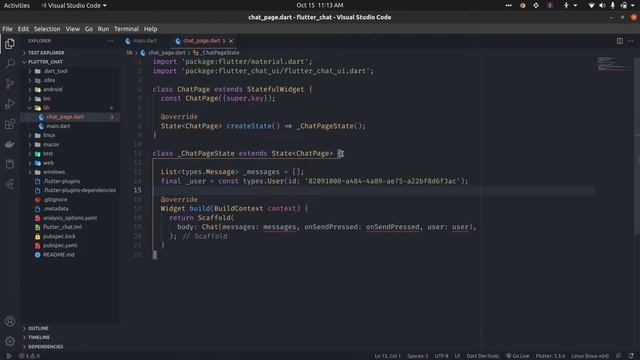Click the errors and warnings status indicator
The image size is (640, 360).
click(x=29, y=356)
